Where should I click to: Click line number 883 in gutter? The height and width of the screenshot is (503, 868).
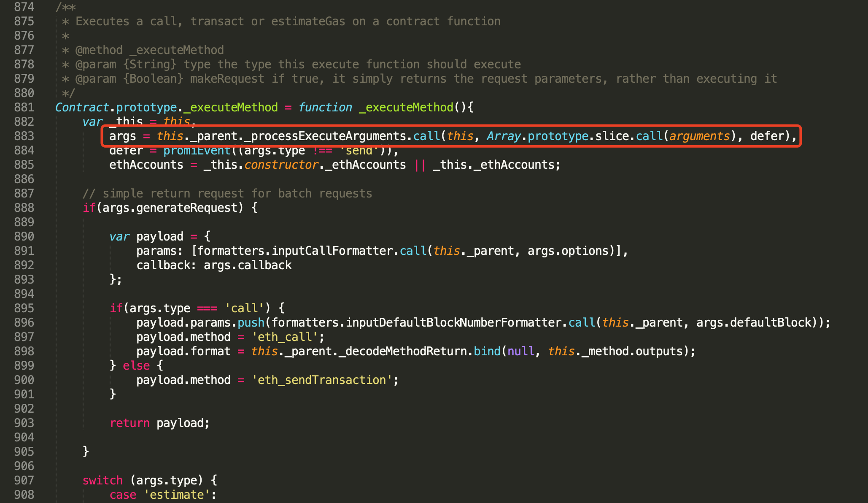pos(24,136)
